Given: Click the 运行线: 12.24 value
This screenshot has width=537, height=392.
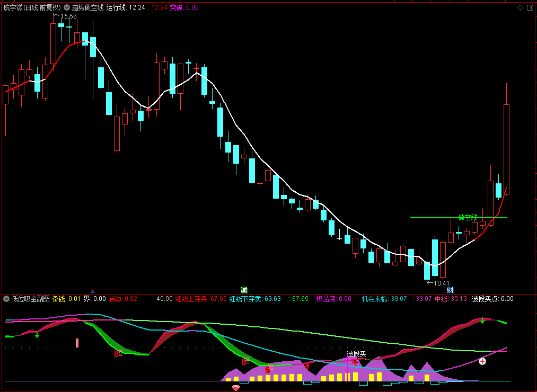Looking at the screenshot, I should 126,7.
